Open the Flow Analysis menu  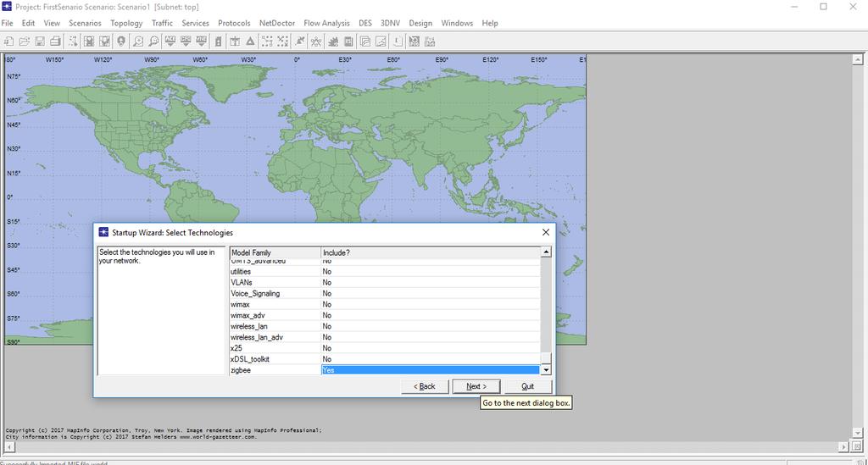[x=326, y=23]
